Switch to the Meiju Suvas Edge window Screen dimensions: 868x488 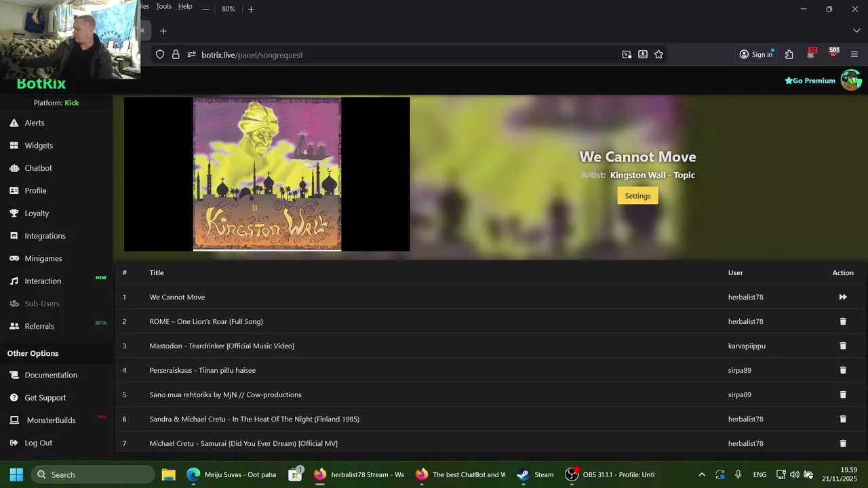pyautogui.click(x=231, y=474)
